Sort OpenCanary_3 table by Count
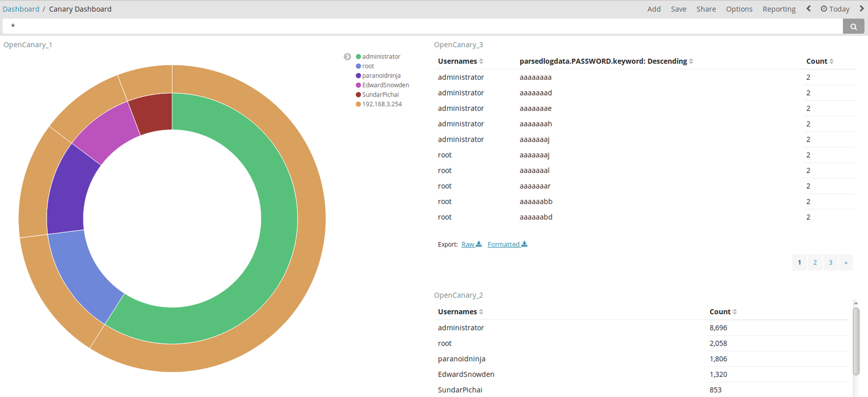868x397 pixels. click(x=820, y=61)
